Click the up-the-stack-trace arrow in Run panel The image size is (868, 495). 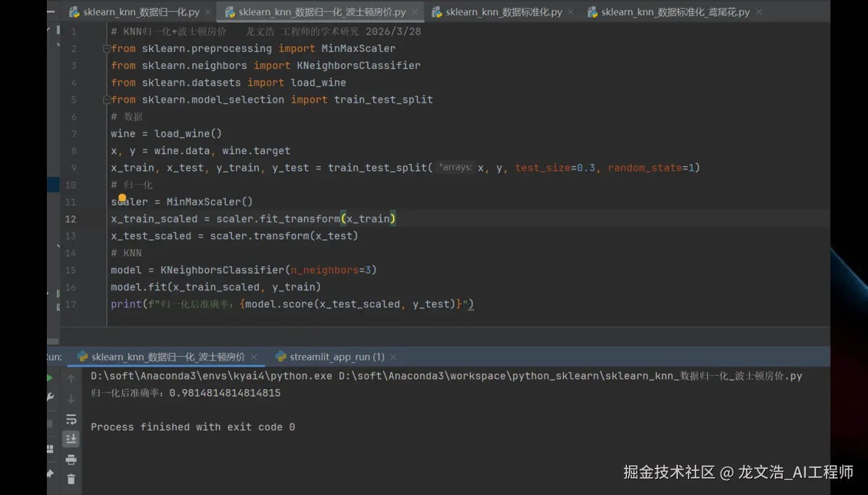pos(71,378)
